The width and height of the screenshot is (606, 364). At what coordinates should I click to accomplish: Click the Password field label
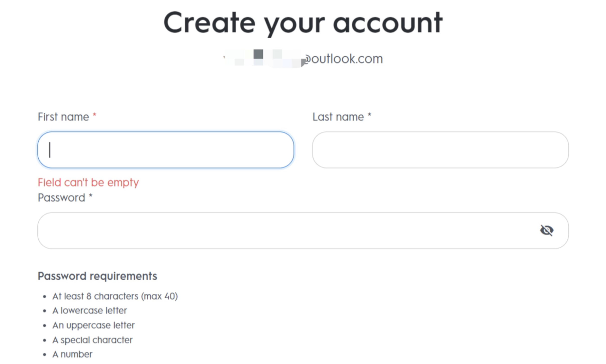pyautogui.click(x=61, y=198)
